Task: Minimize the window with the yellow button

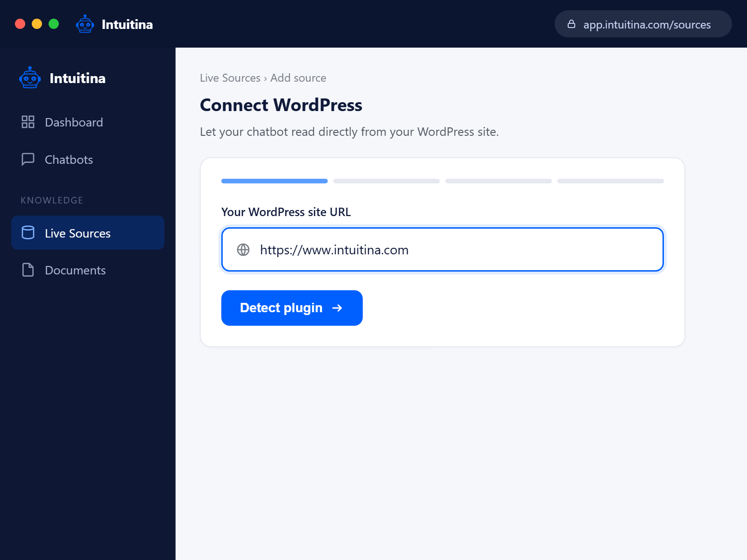Action: [x=37, y=24]
